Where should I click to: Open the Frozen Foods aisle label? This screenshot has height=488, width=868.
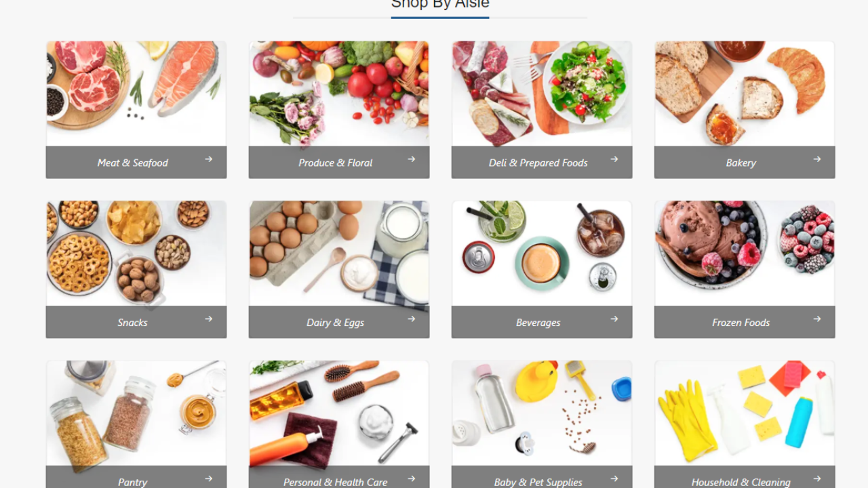(741, 323)
